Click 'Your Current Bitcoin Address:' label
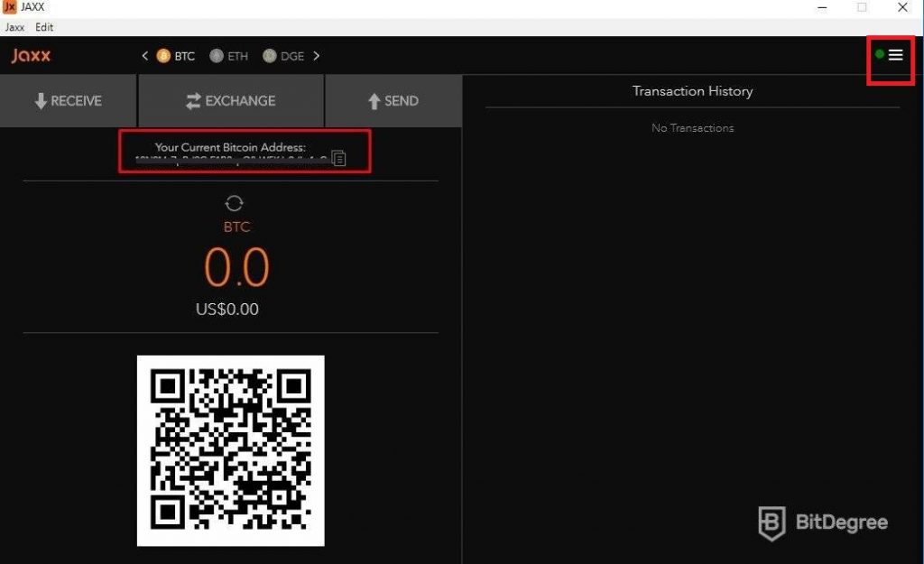This screenshot has height=564, width=924. click(230, 147)
